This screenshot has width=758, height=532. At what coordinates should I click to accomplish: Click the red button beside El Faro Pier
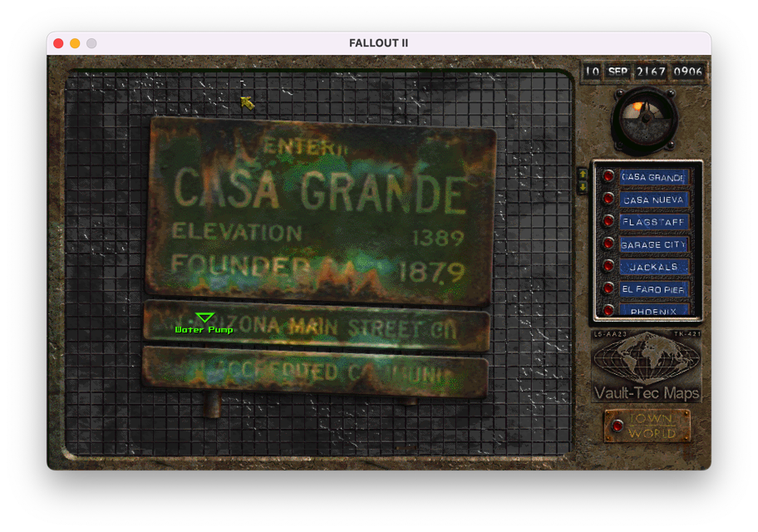[608, 288]
